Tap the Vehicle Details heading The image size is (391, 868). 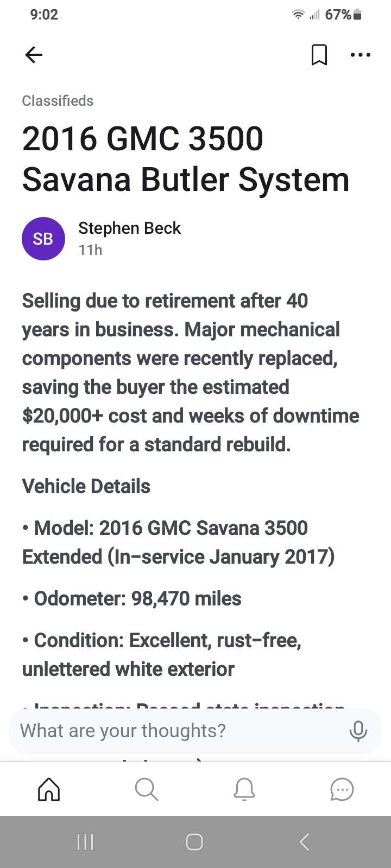[x=86, y=487]
